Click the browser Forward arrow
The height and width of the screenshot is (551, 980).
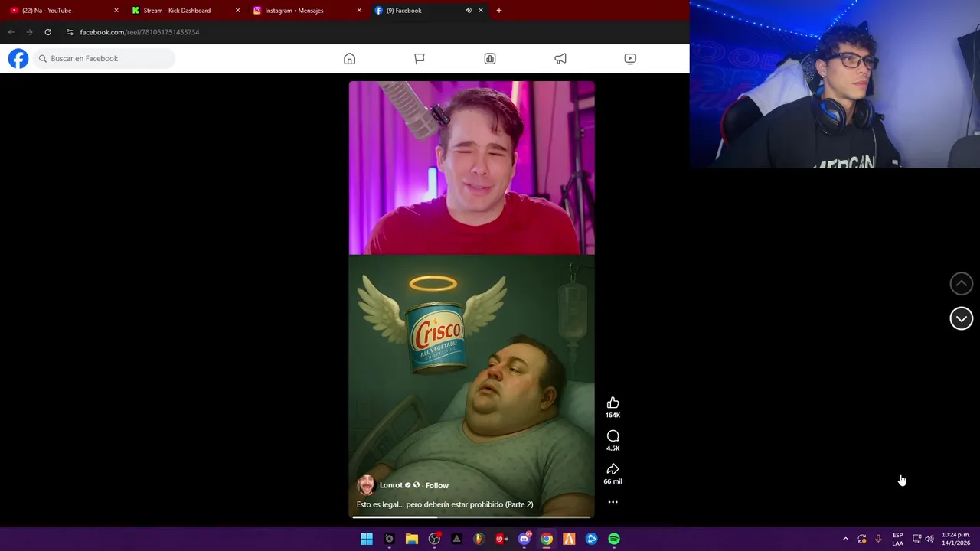tap(29, 32)
